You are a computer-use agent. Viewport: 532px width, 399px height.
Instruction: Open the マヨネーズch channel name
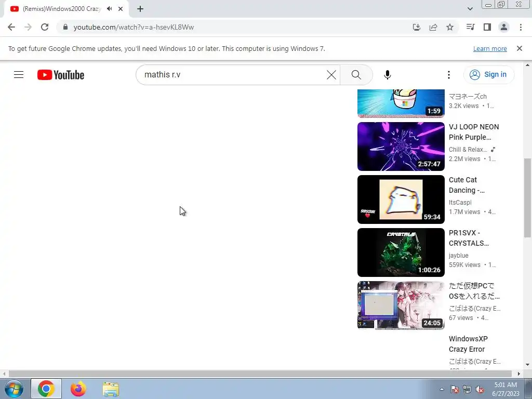pyautogui.click(x=468, y=96)
